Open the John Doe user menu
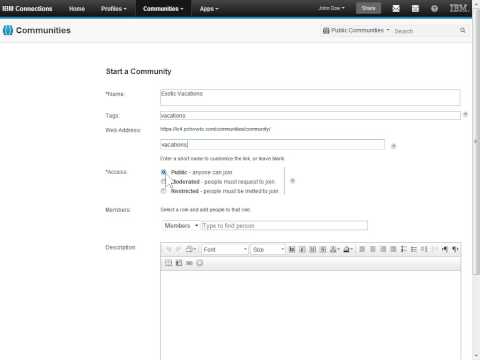The image size is (480, 360). [x=331, y=8]
